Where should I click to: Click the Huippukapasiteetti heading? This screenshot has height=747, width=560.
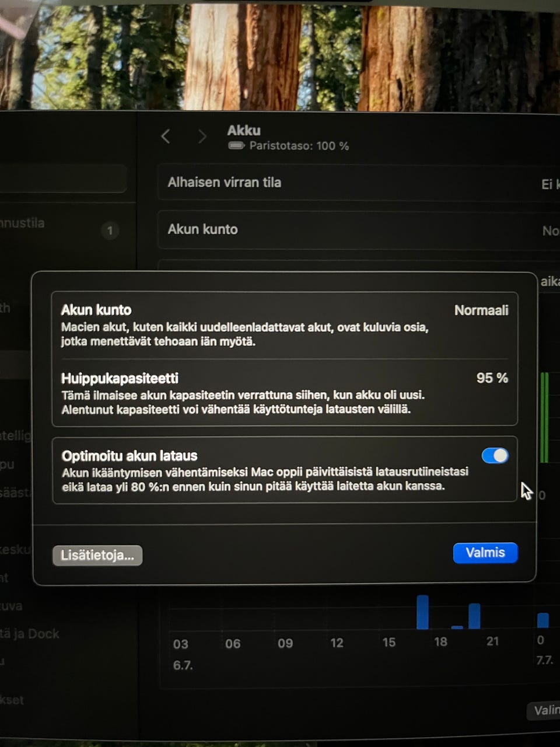point(120,378)
